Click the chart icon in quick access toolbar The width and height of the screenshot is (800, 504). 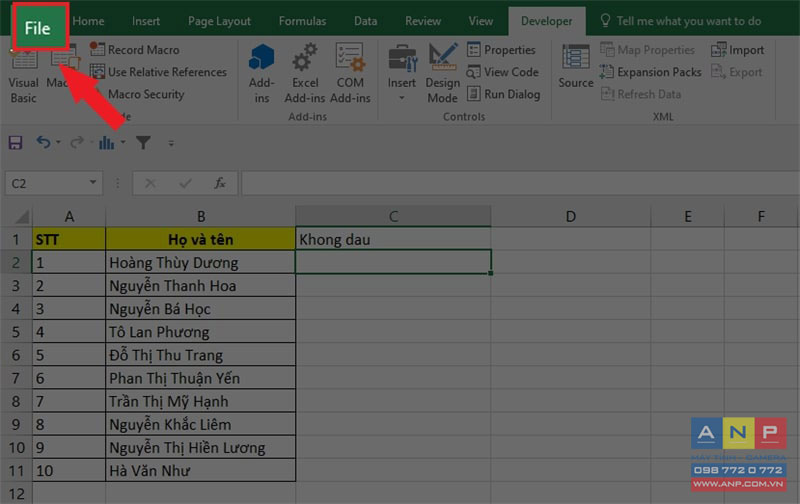click(106, 142)
